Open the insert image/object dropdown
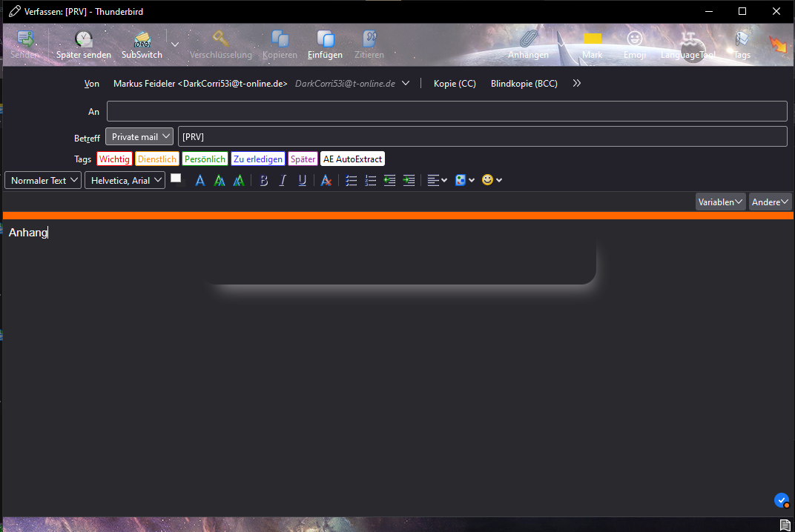795x532 pixels. pos(464,180)
